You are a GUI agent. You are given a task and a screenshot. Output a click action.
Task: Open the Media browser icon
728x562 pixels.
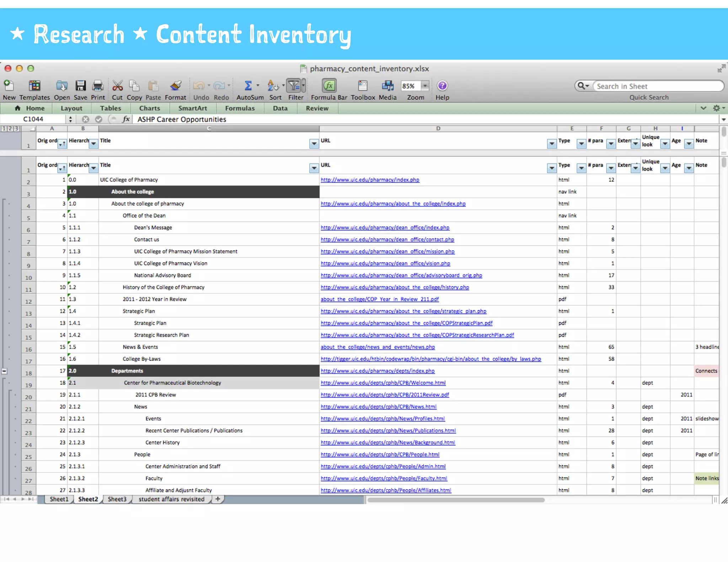(x=387, y=86)
